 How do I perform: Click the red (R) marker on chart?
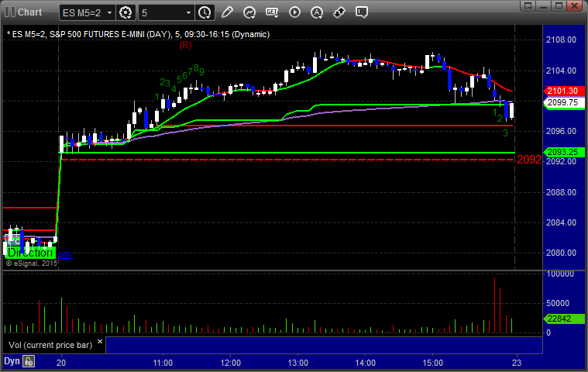click(x=185, y=45)
